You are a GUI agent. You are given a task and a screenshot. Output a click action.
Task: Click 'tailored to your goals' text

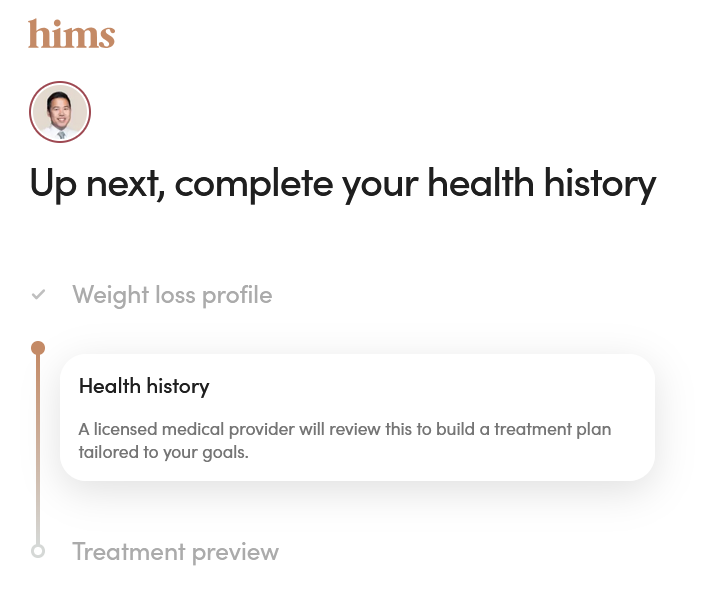(x=162, y=452)
